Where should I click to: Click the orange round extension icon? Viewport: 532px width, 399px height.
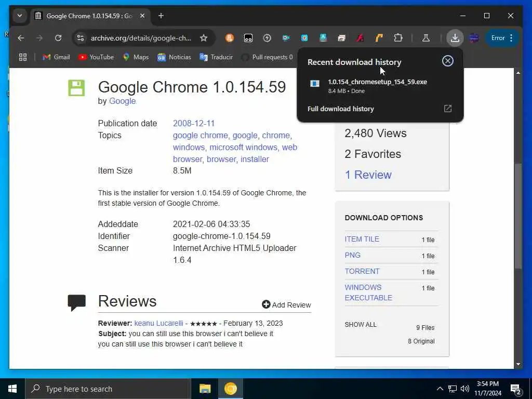point(230,38)
